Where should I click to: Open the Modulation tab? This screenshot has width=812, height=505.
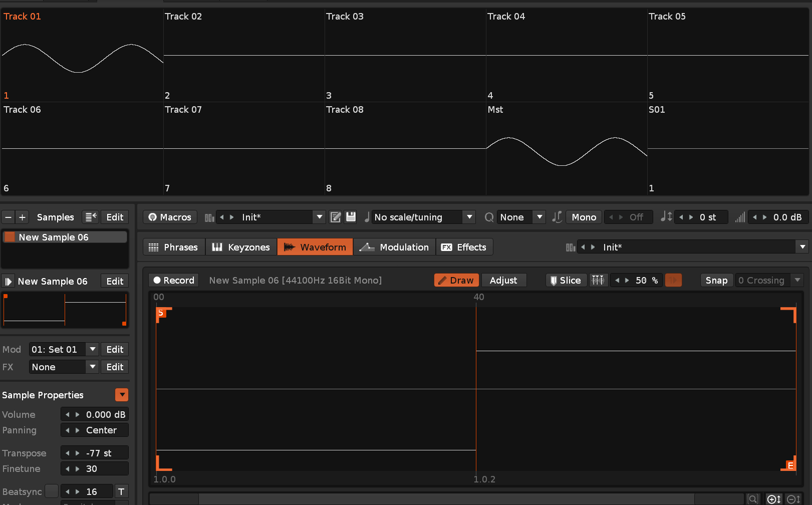(x=394, y=247)
